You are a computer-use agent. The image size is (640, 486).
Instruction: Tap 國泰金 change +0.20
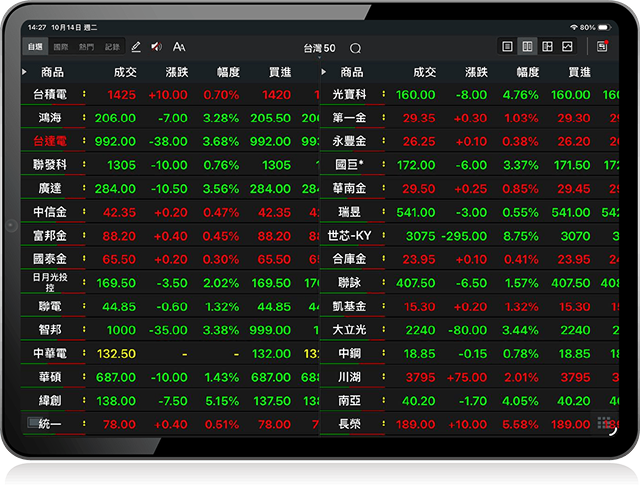pos(171,260)
